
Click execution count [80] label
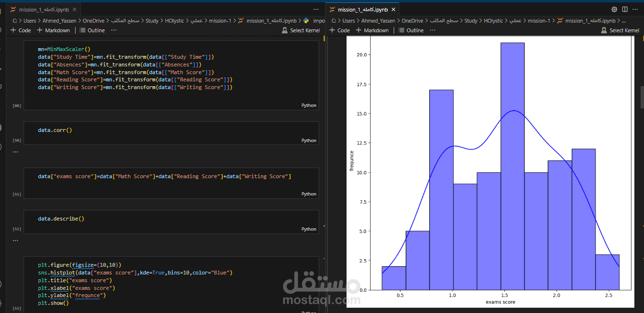pyautogui.click(x=16, y=105)
